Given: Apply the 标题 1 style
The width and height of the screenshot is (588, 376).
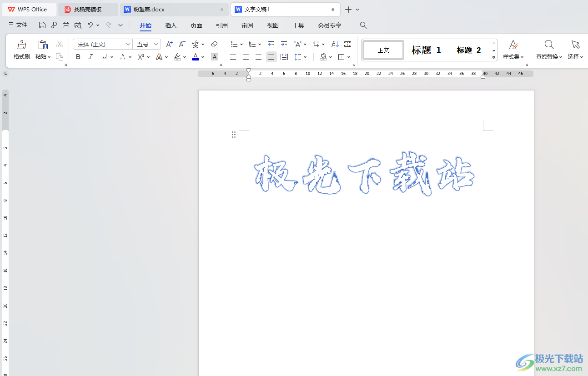Looking at the screenshot, I should point(426,50).
